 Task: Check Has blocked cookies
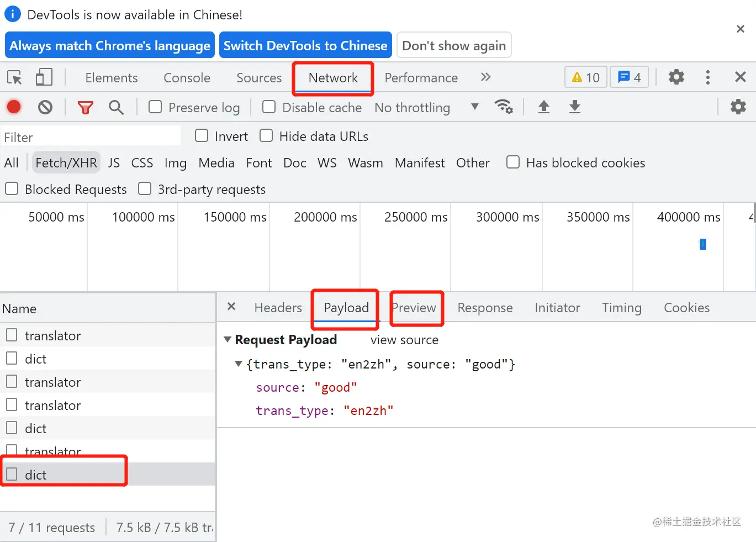click(513, 162)
